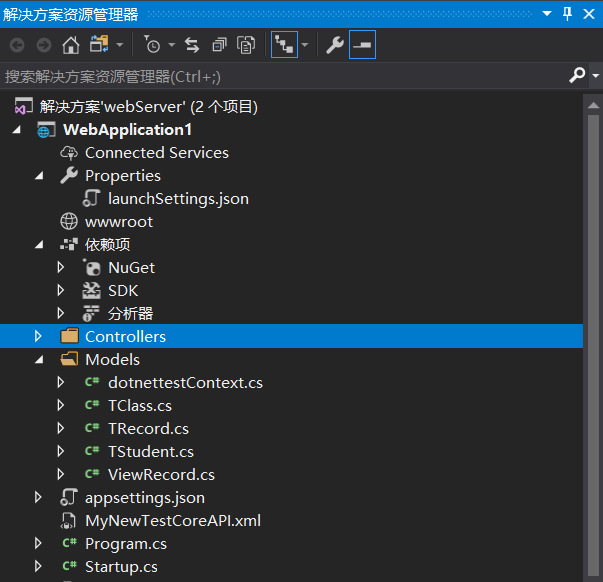Click Show All Files icon
This screenshot has width=603, height=582.
pyautogui.click(x=246, y=45)
